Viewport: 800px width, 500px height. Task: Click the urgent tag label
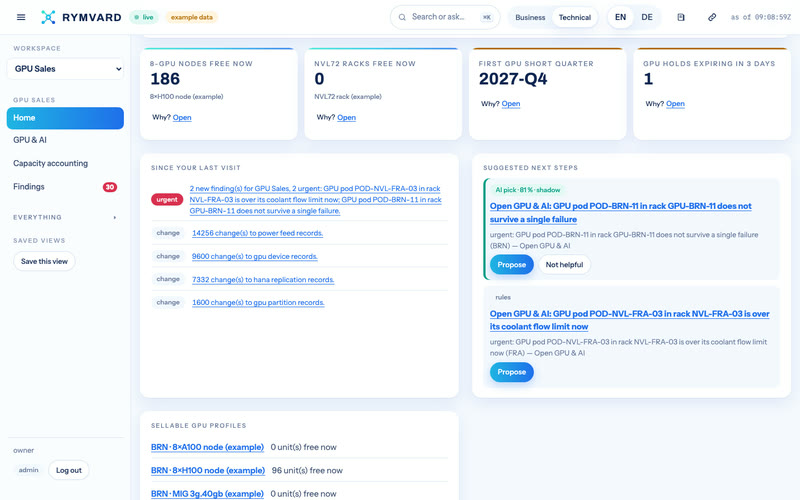tap(167, 199)
